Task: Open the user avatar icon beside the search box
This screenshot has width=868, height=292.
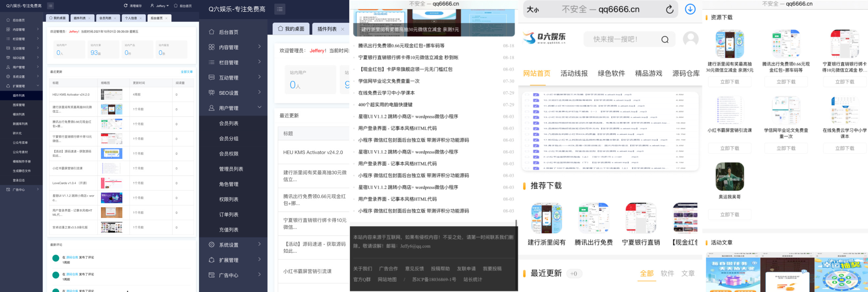Action: [x=691, y=39]
